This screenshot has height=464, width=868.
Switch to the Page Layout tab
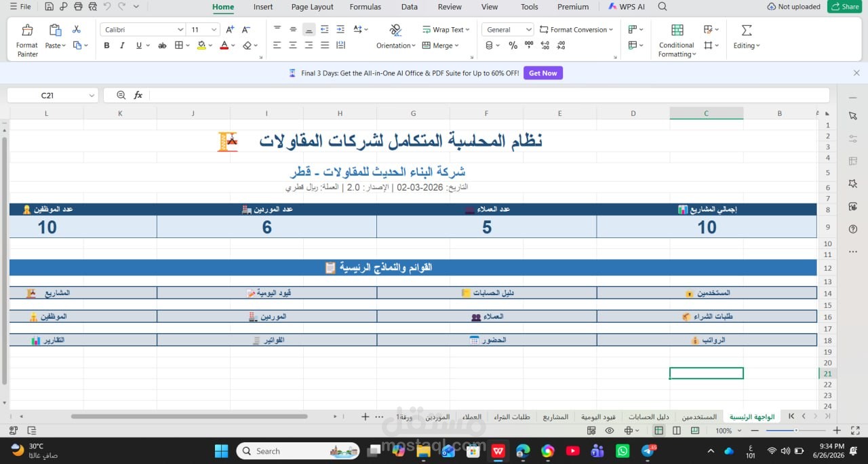click(x=312, y=7)
